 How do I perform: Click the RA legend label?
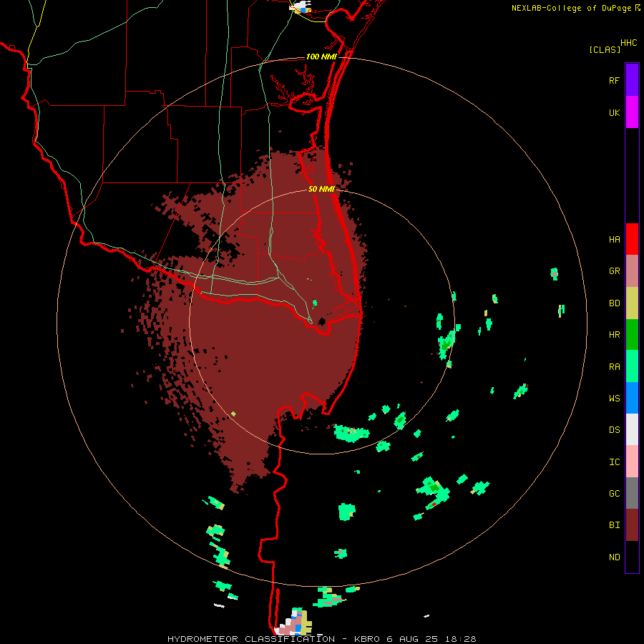(614, 367)
